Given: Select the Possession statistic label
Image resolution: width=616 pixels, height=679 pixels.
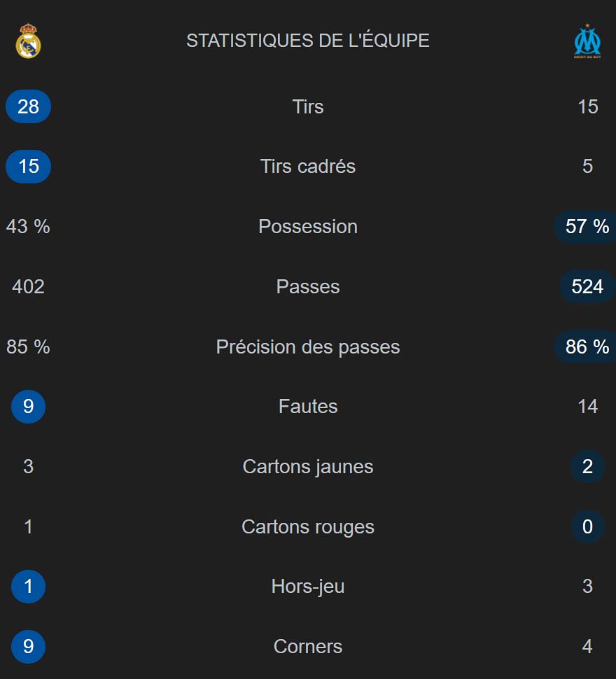Looking at the screenshot, I should pos(308,227).
